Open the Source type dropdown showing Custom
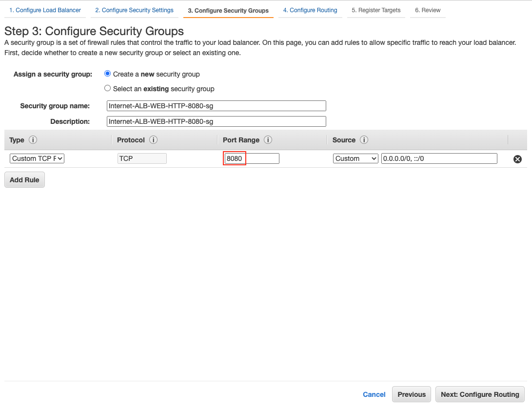This screenshot has height=412, width=532. [355, 158]
